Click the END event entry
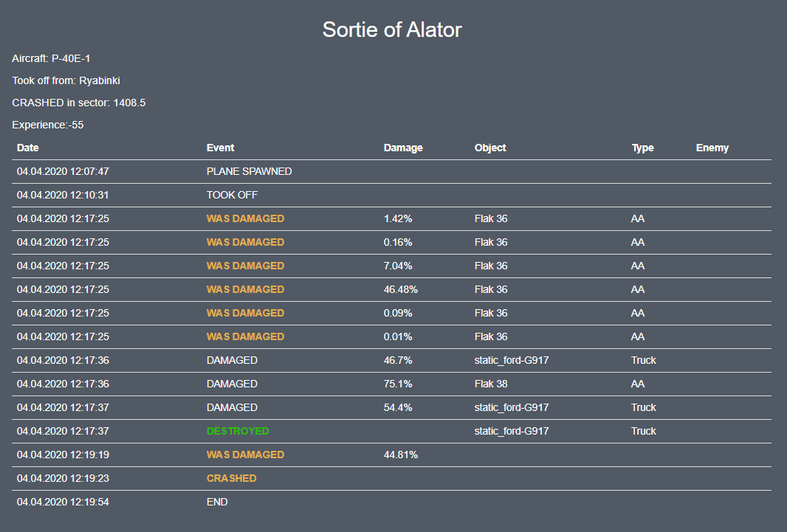Image resolution: width=787 pixels, height=532 pixels. pyautogui.click(x=217, y=502)
